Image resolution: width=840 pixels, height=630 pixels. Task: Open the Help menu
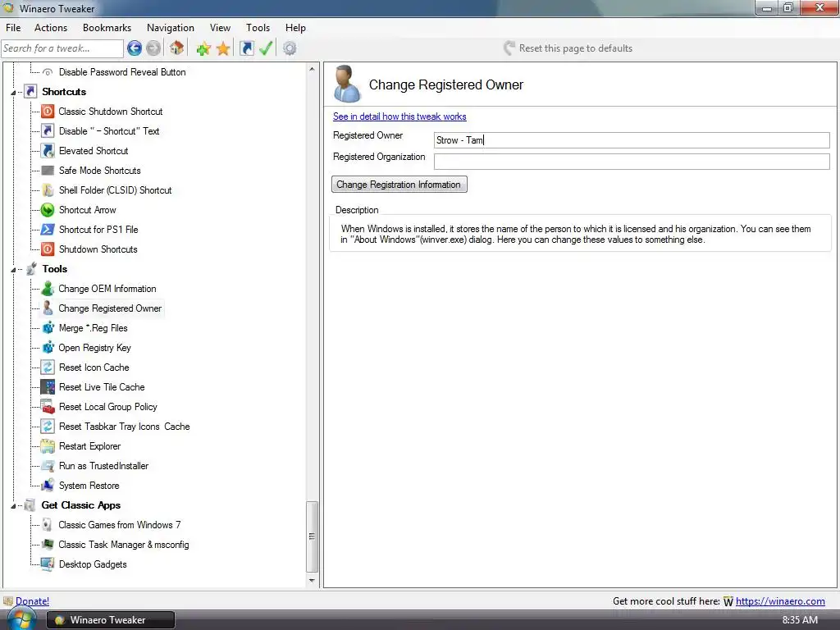pyautogui.click(x=295, y=28)
